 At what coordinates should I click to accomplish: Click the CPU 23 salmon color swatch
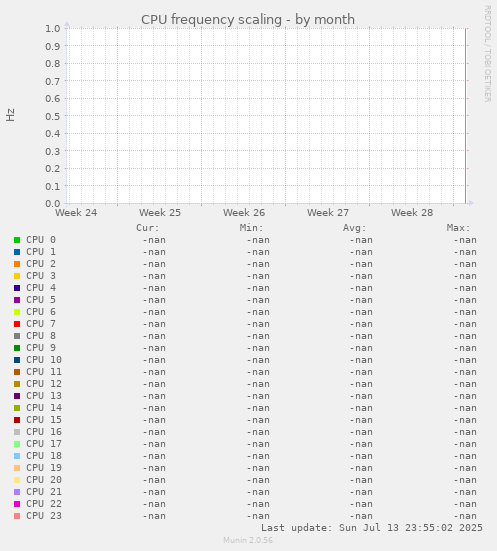[x=17, y=516]
